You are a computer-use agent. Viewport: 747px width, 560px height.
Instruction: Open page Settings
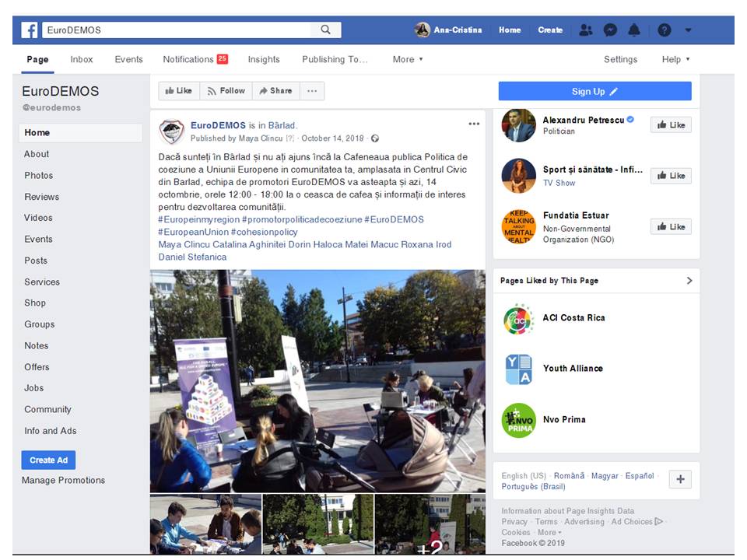point(620,60)
